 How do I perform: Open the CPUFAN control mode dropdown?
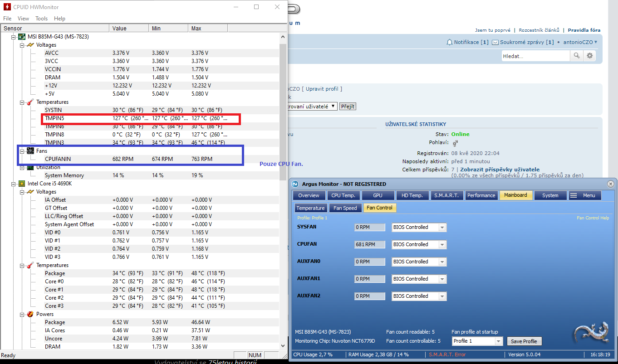pos(442,245)
